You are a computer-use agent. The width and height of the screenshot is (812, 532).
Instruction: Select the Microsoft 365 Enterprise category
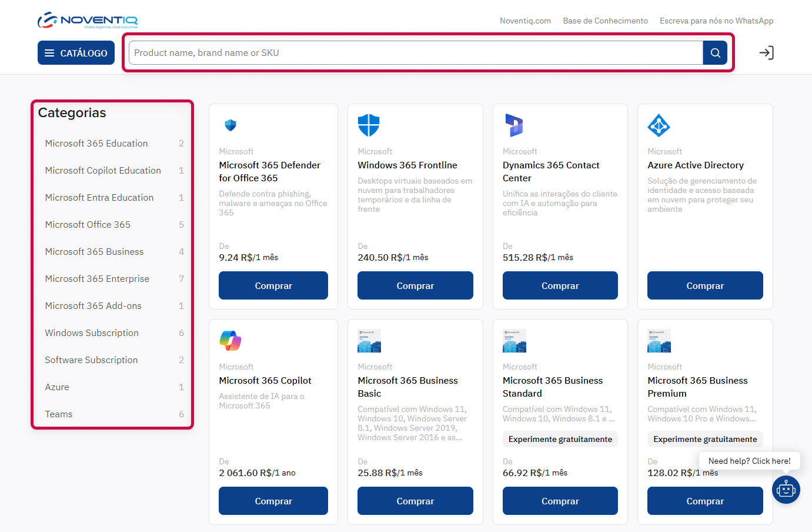97,279
